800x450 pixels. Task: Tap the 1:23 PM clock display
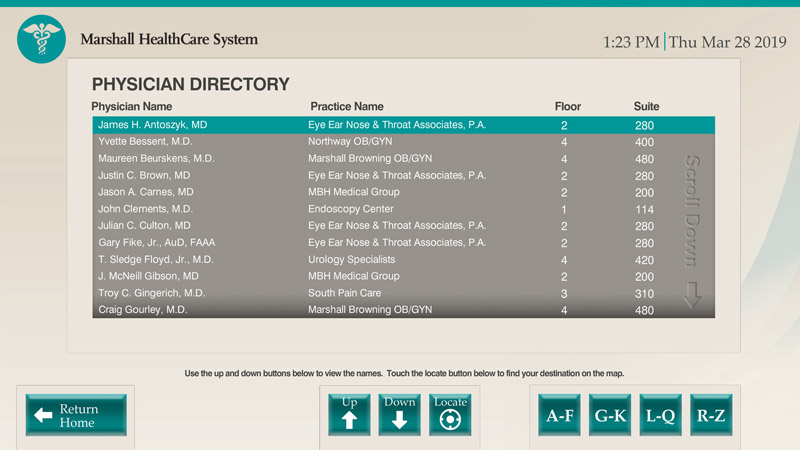[631, 42]
